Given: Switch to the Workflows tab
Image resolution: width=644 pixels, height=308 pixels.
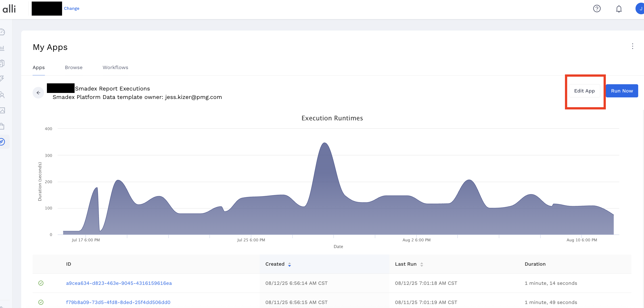Looking at the screenshot, I should pos(115,67).
